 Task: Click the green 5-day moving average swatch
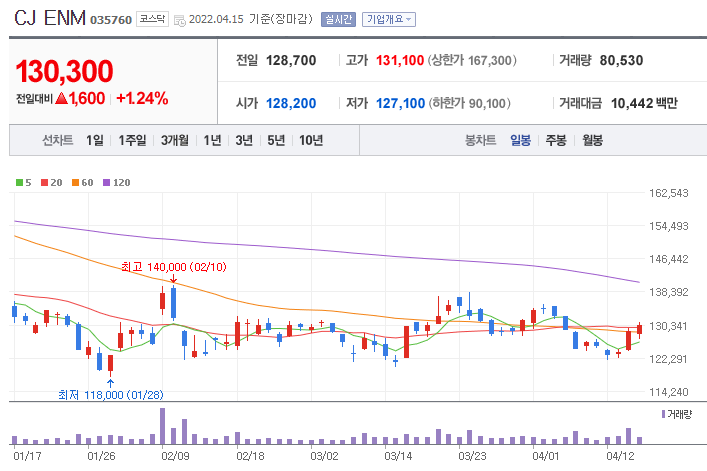pyautogui.click(x=19, y=183)
